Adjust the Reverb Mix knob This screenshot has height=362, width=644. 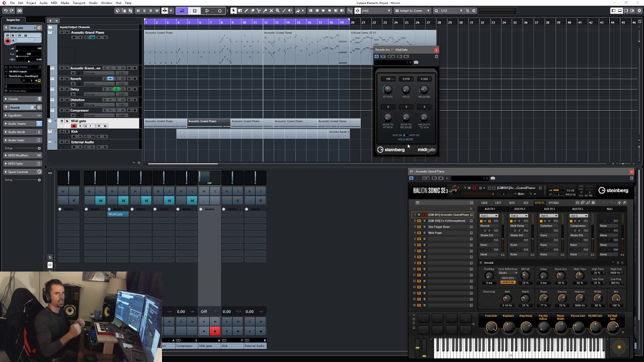coord(616,299)
